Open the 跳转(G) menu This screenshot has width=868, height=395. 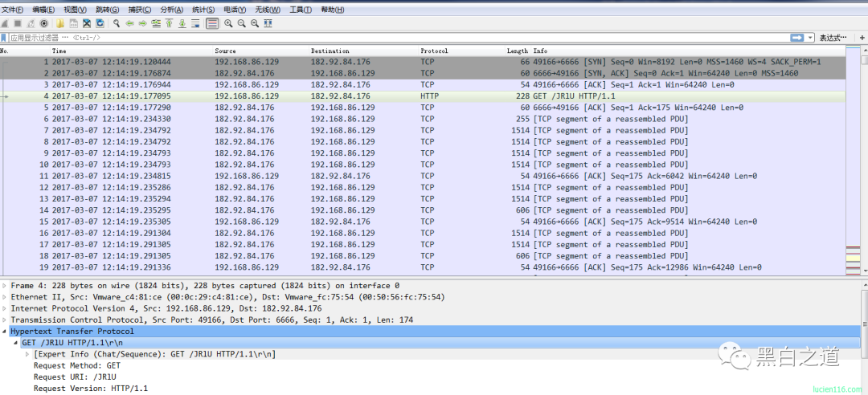click(107, 10)
